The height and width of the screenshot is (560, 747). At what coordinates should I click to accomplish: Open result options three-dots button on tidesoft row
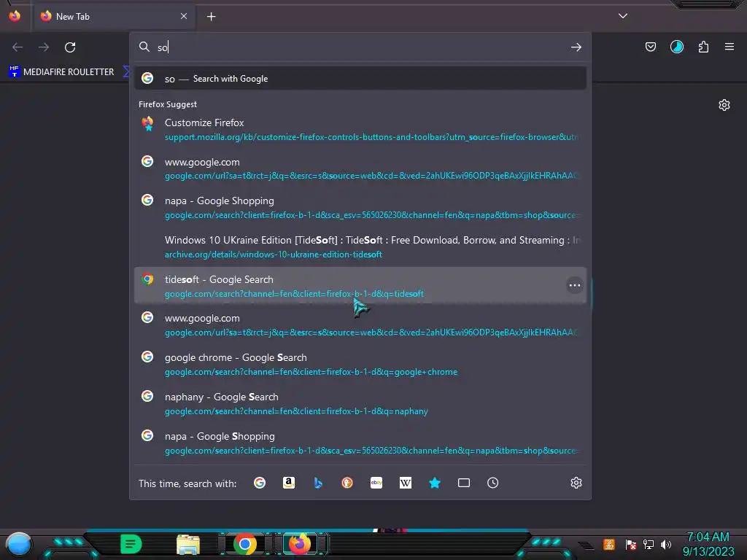coord(575,286)
